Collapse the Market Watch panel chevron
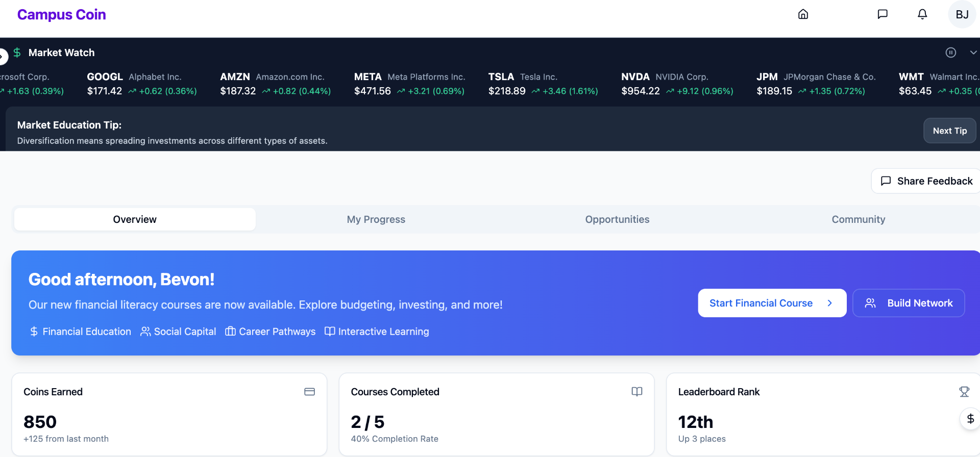This screenshot has height=457, width=980. coord(973,53)
